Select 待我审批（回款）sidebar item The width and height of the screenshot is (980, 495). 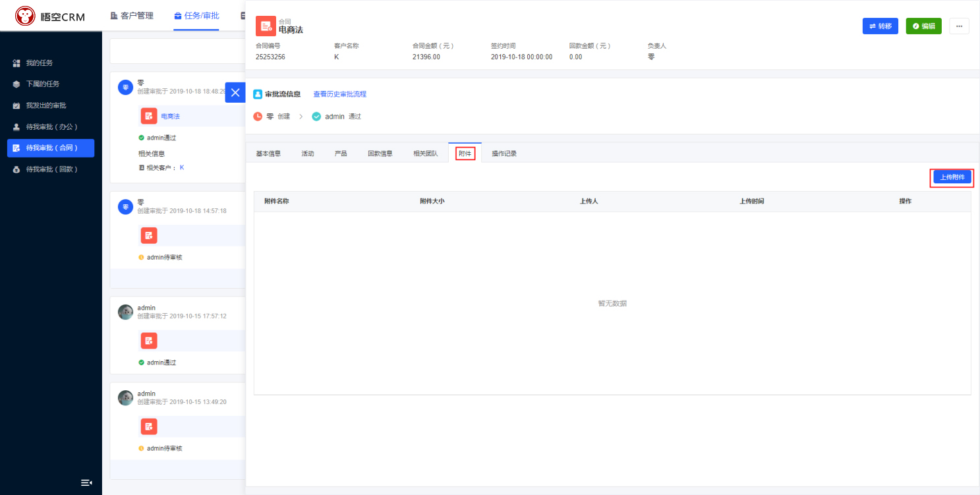click(x=52, y=169)
